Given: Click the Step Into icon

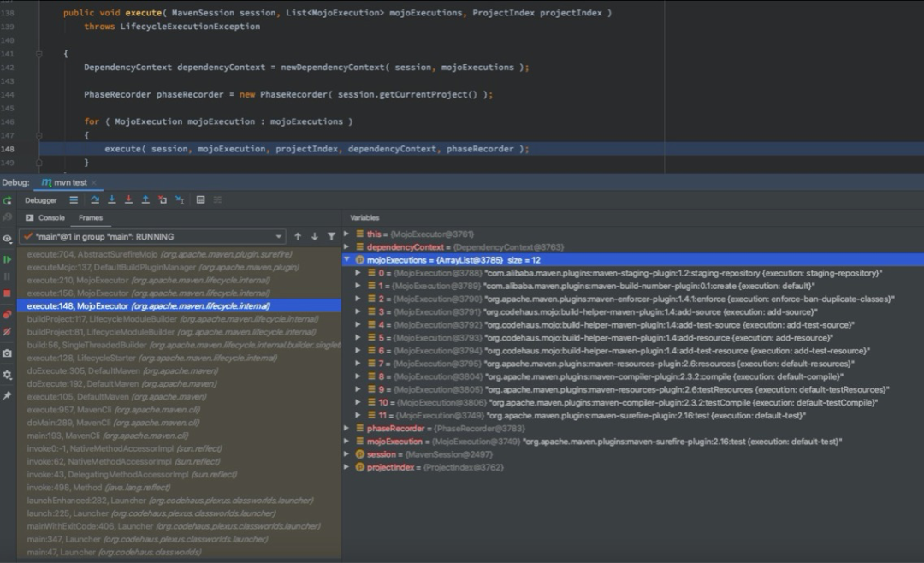Looking at the screenshot, I should click(x=111, y=200).
